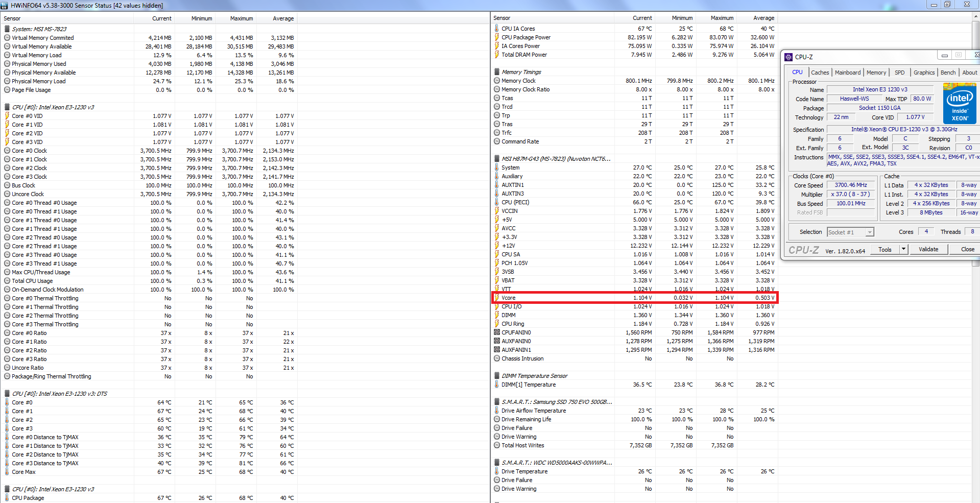Click the Page File Usage sensor icon
The height and width of the screenshot is (503, 980).
tap(7, 90)
